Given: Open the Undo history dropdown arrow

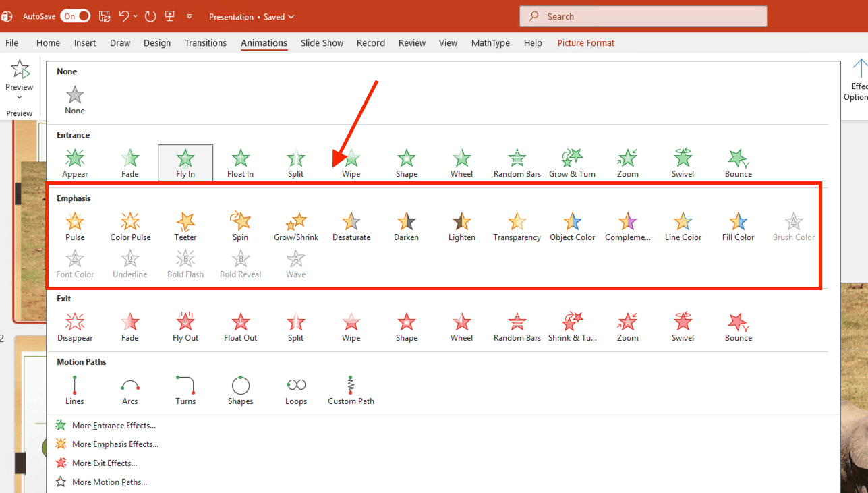Looking at the screenshot, I should [136, 16].
